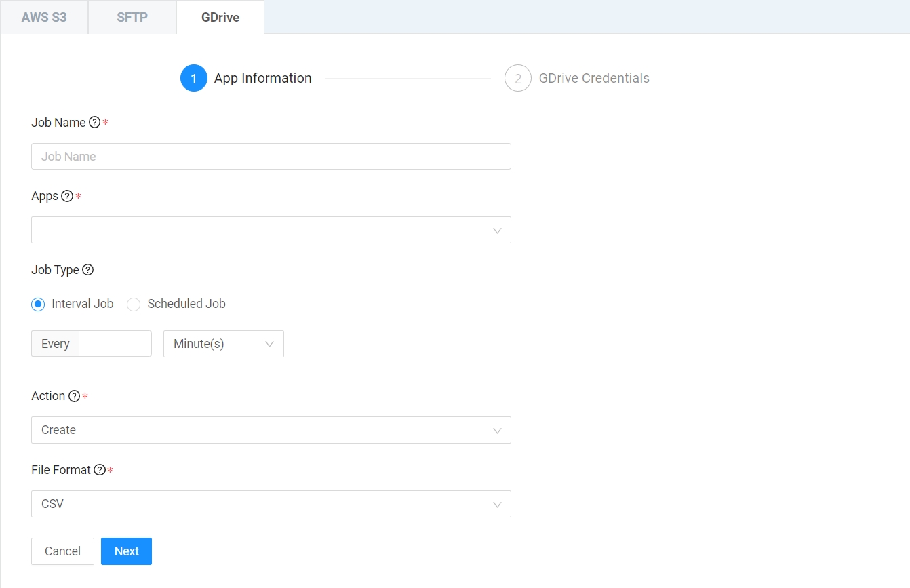910x588 pixels.
Task: Switch to the SFTP tab
Action: coord(132,18)
